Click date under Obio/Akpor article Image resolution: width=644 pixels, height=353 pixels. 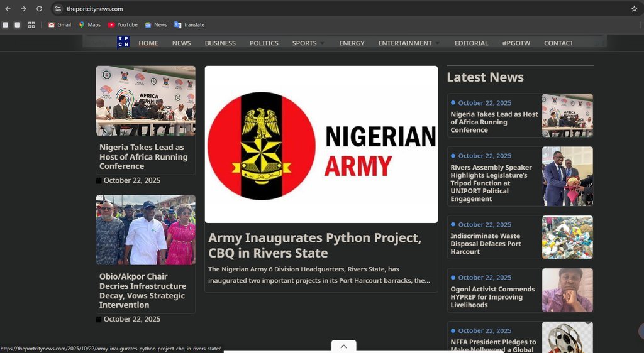pyautogui.click(x=132, y=319)
